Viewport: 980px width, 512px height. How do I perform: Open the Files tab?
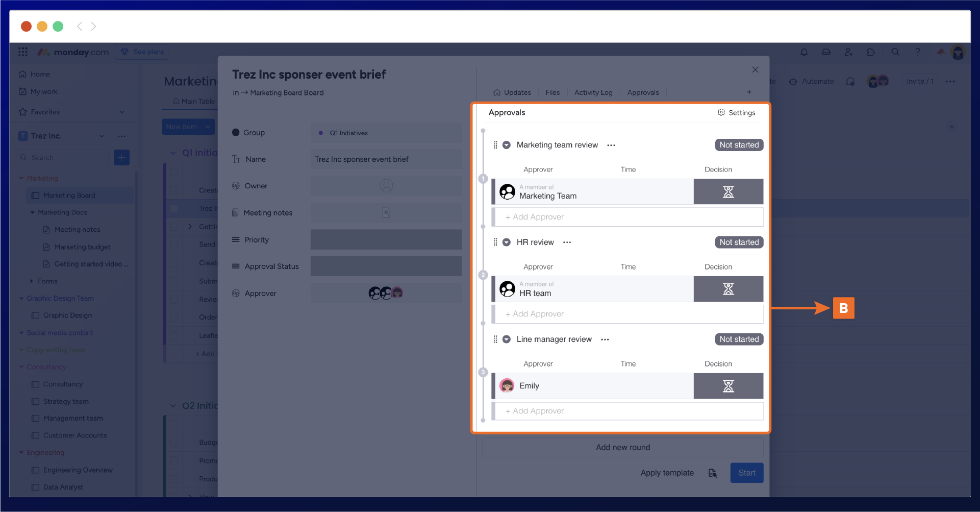552,92
